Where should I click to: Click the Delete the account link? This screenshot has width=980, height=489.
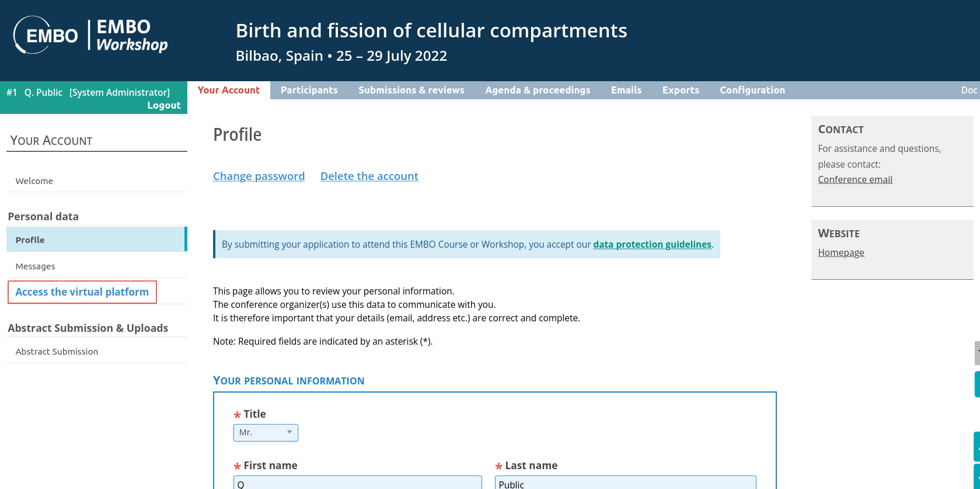click(369, 176)
